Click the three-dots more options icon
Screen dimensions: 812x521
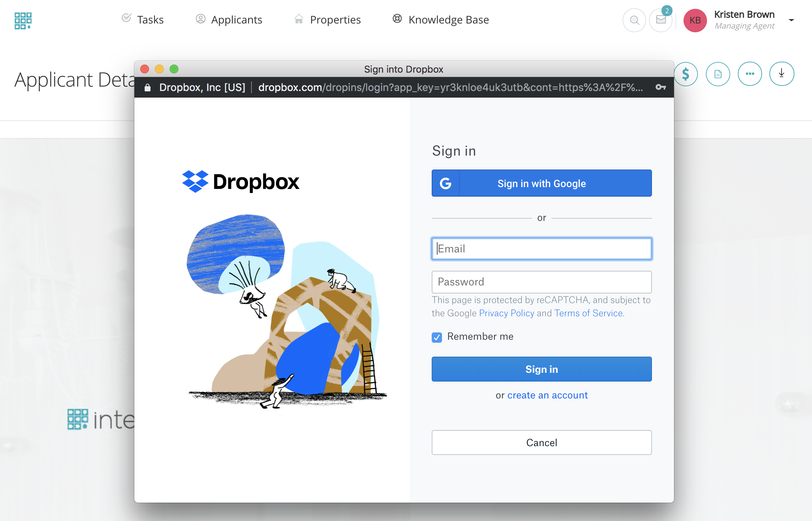(x=750, y=74)
